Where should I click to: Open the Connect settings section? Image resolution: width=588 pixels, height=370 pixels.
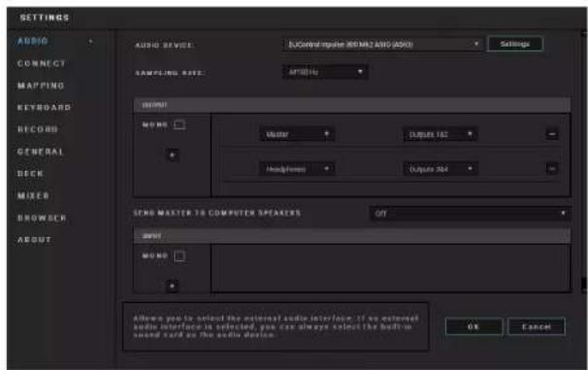point(42,63)
